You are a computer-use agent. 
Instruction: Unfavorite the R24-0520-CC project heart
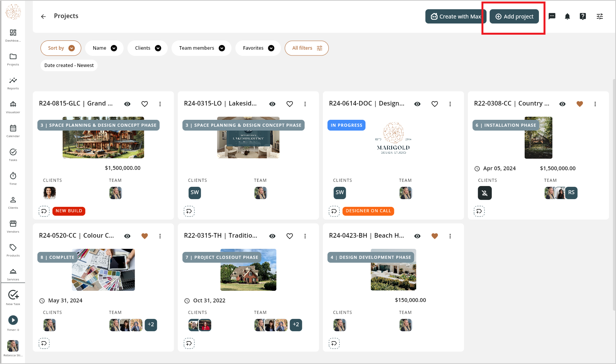coord(145,236)
